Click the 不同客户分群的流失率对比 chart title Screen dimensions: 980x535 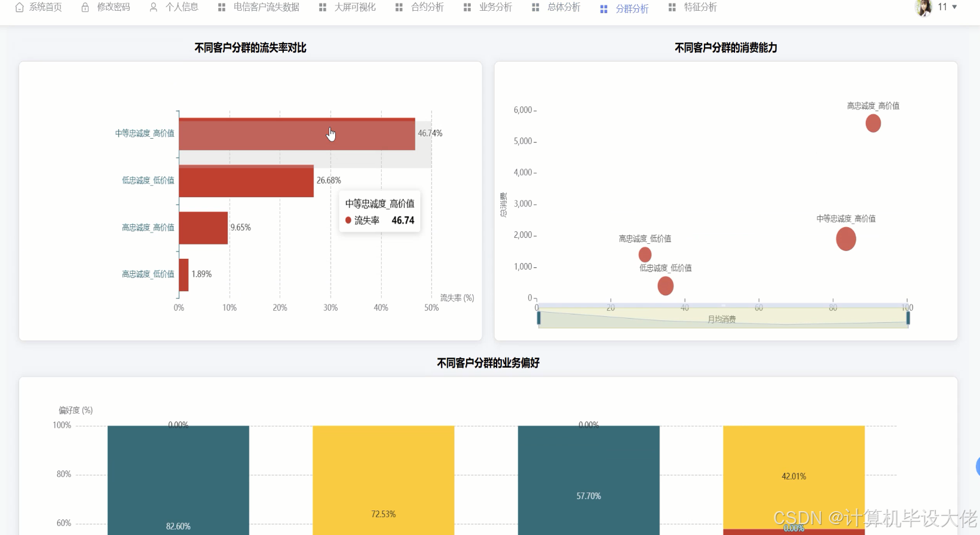[250, 48]
